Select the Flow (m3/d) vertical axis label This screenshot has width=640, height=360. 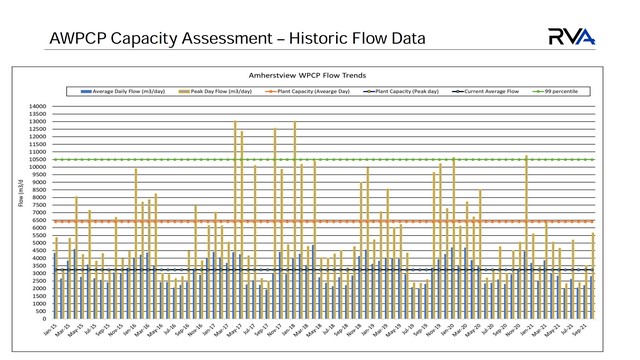pos(21,193)
